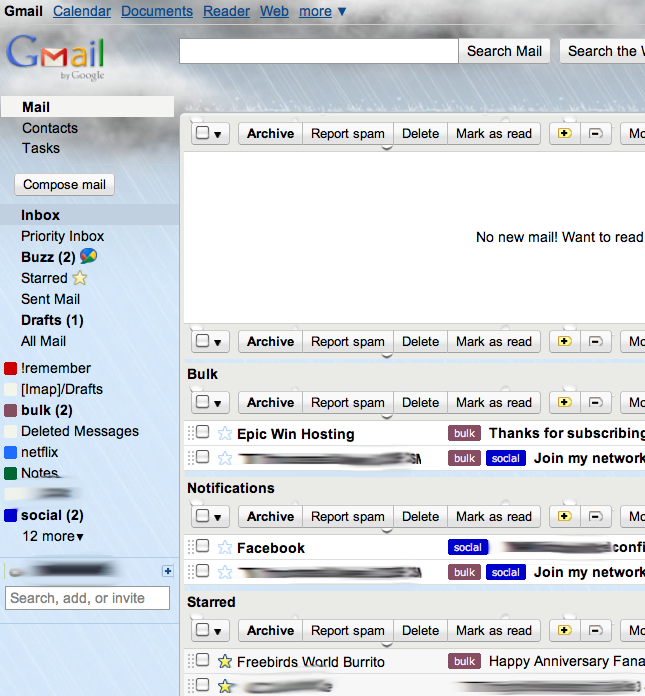
Task: Star the Facebook notification email
Action: [225, 547]
